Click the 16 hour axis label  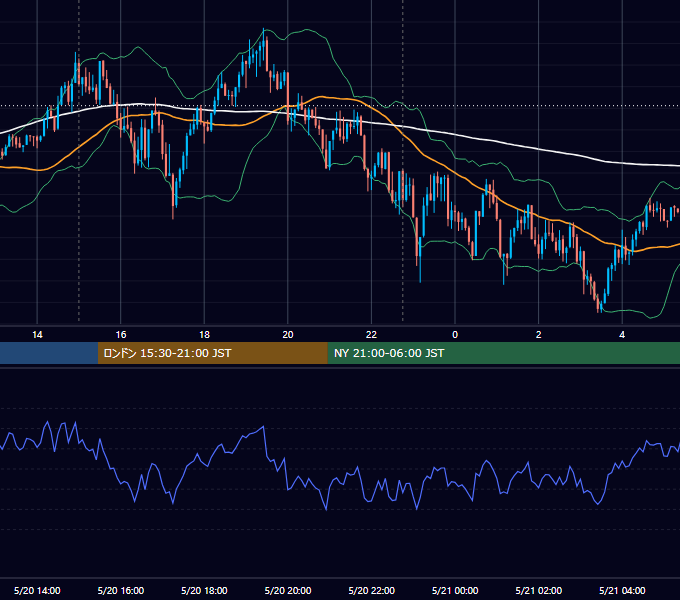pos(121,335)
